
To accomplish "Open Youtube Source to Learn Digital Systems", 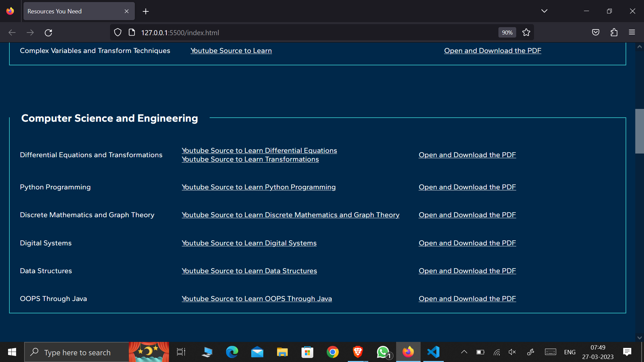I will (x=249, y=243).
